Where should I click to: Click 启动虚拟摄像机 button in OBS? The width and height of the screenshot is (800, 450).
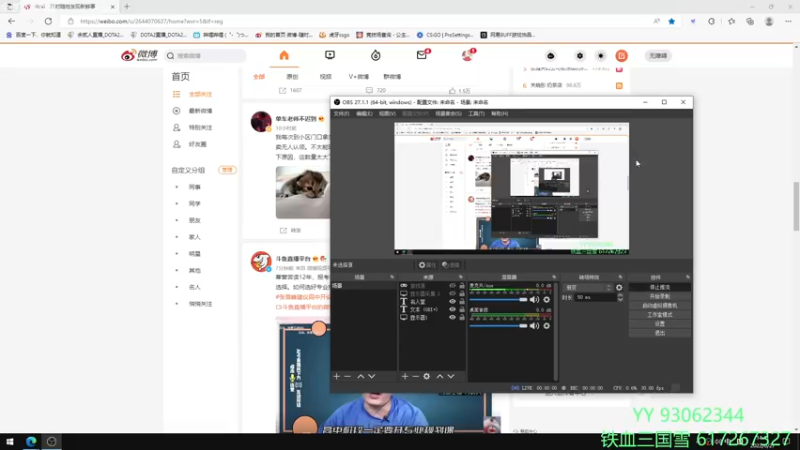(660, 306)
